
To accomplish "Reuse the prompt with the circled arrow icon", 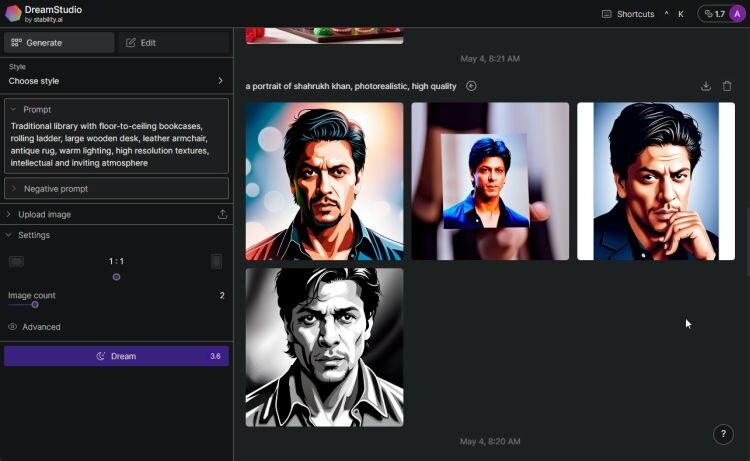I will 471,86.
